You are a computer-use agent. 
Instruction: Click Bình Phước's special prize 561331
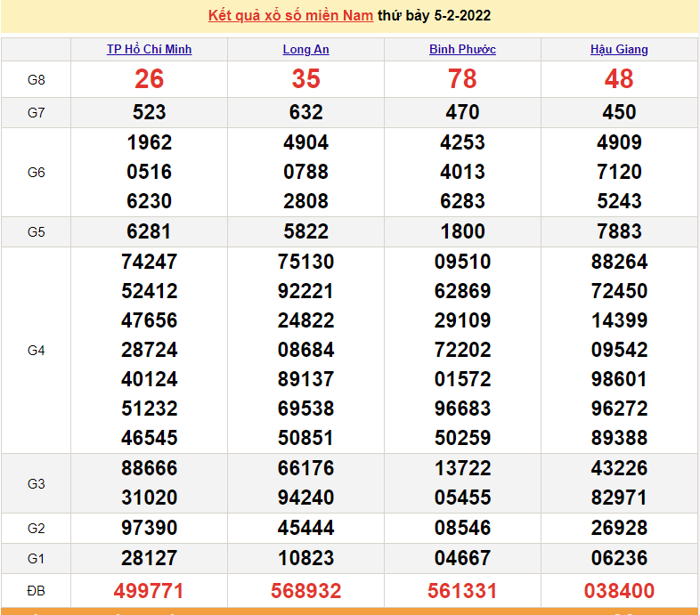click(462, 591)
